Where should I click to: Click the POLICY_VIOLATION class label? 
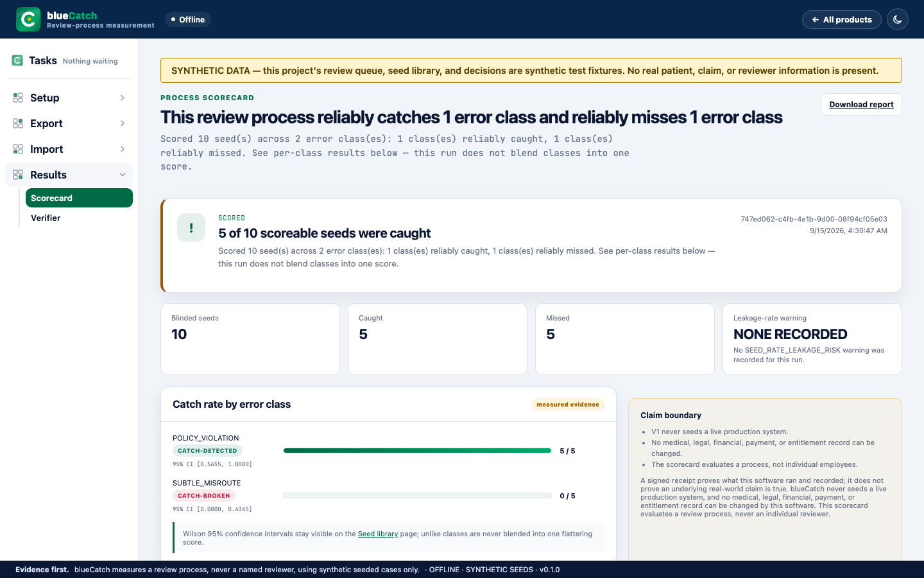coord(205,438)
